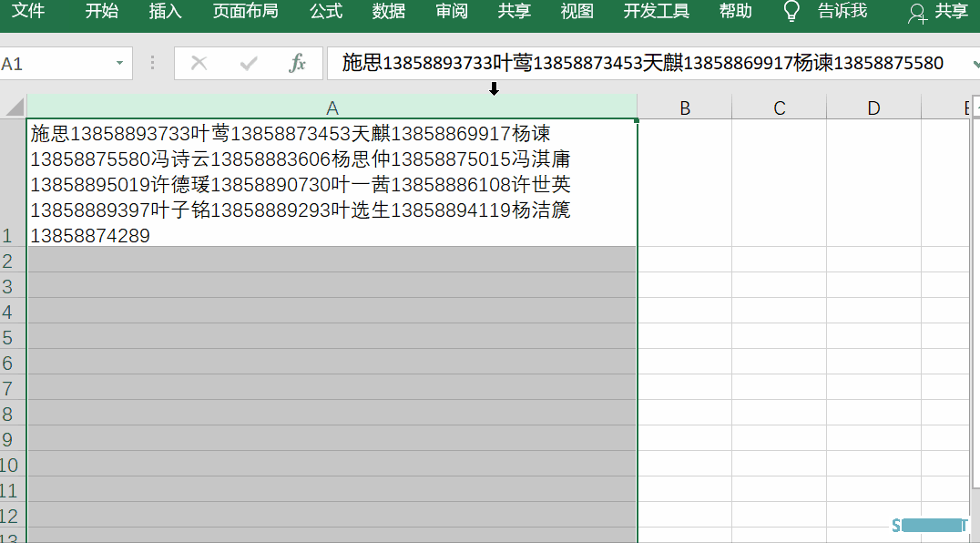Click cell A1 with names and phone numbers
Viewport: 980px width, 543px height.
(332, 183)
